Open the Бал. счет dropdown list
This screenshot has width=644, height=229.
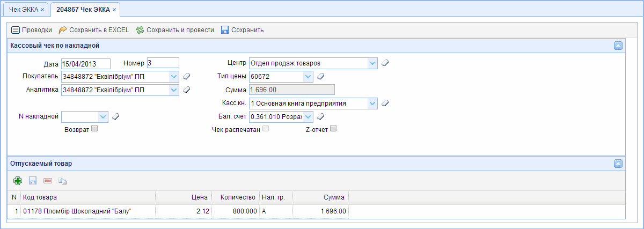308,116
